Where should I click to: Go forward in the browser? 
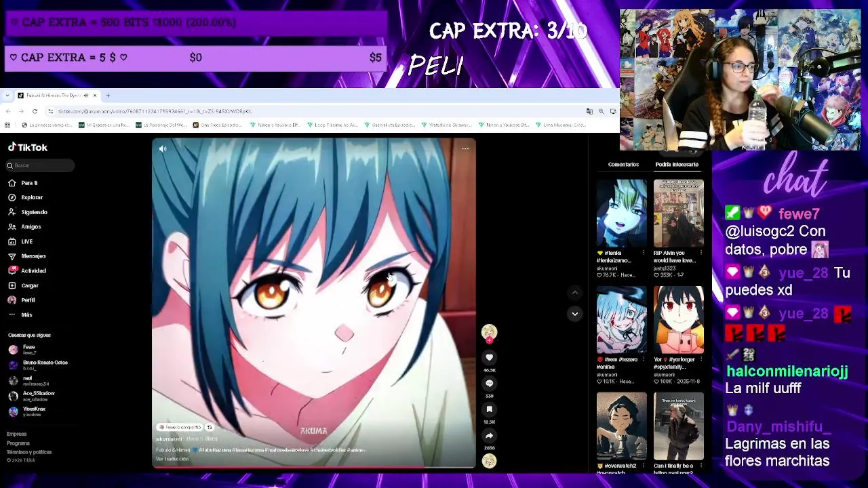pyautogui.click(x=21, y=111)
